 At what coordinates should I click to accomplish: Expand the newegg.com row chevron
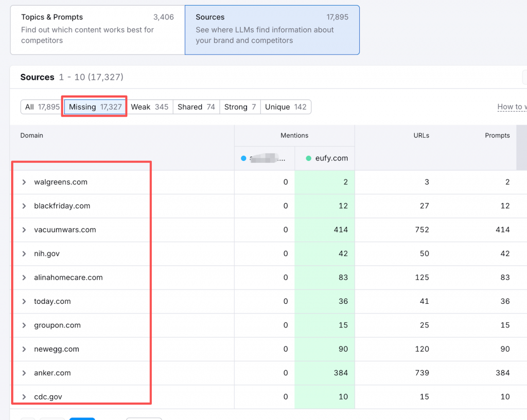pos(24,349)
